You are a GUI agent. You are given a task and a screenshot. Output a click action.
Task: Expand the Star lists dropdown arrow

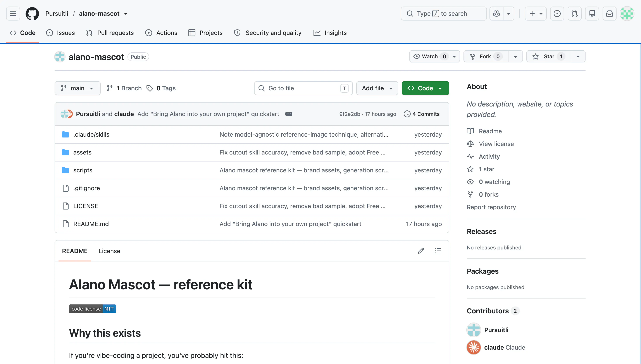click(578, 57)
